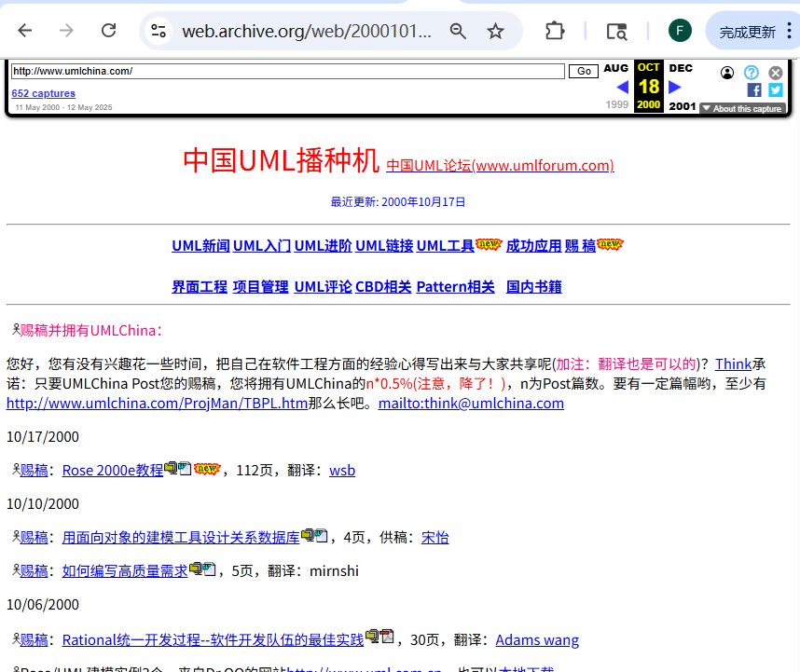
Task: Click the Think author link
Action: pos(733,364)
